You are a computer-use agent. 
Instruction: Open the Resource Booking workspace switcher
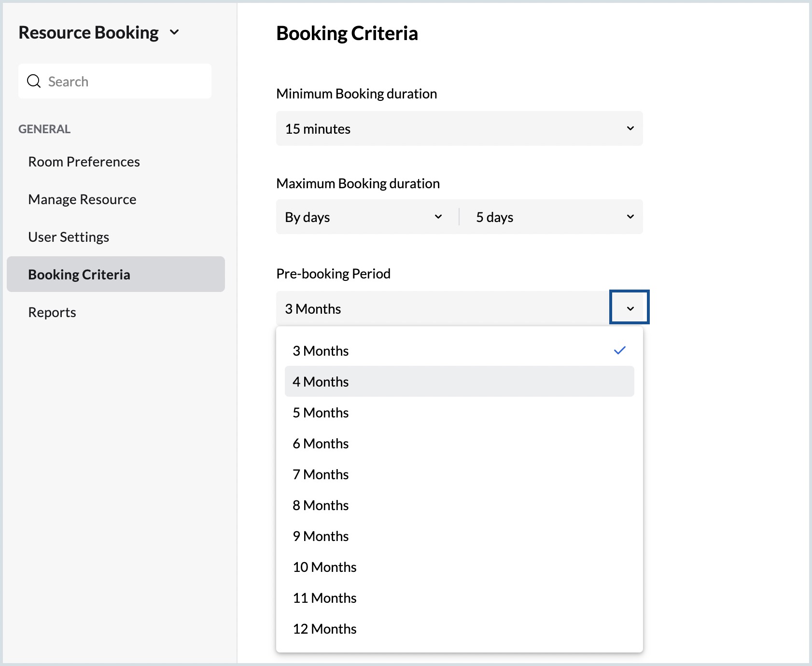tap(175, 33)
